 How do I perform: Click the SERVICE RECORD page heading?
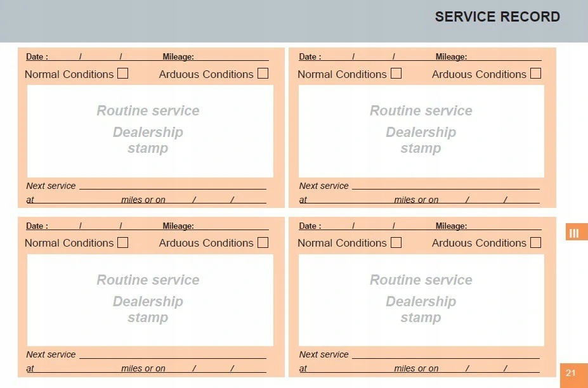(x=497, y=17)
